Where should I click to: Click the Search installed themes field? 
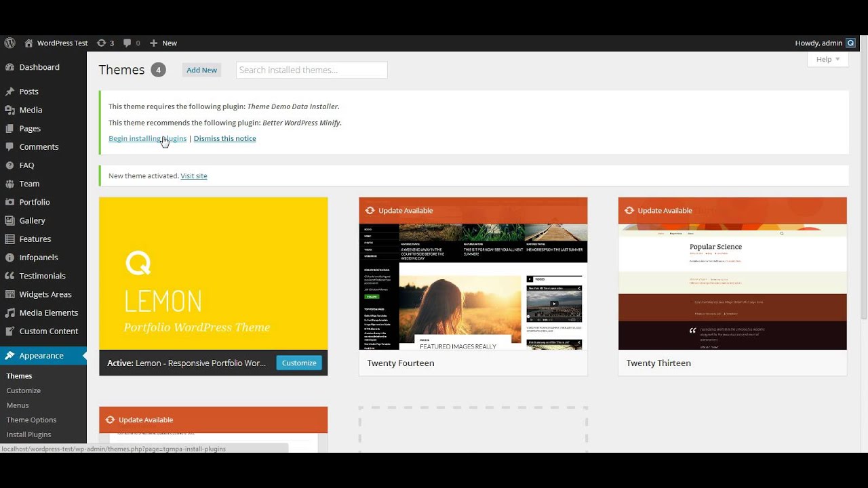pos(312,70)
